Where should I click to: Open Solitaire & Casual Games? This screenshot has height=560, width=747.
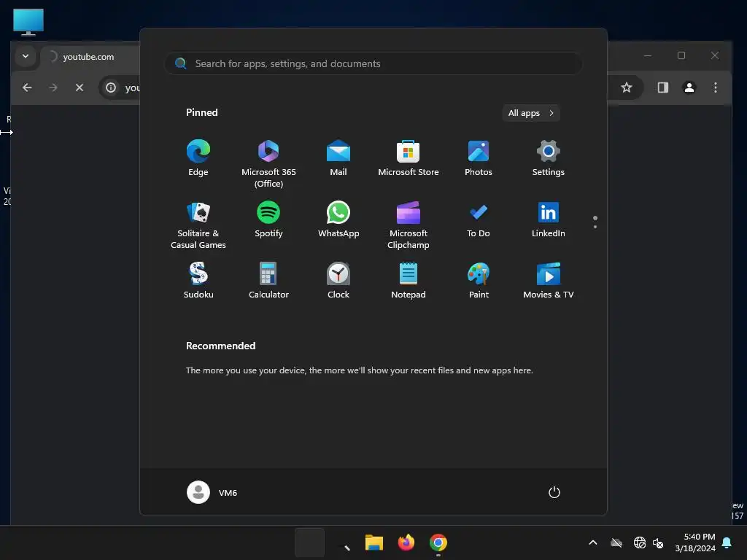[198, 225]
